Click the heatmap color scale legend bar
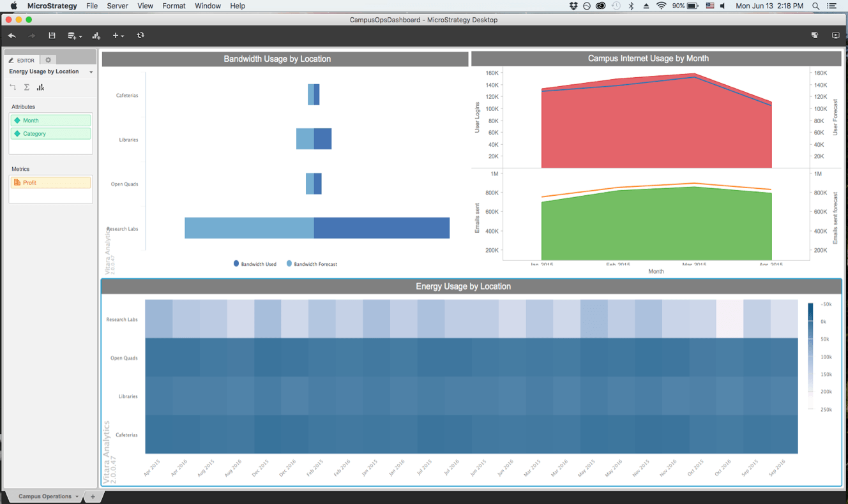848x504 pixels. pyautogui.click(x=811, y=356)
